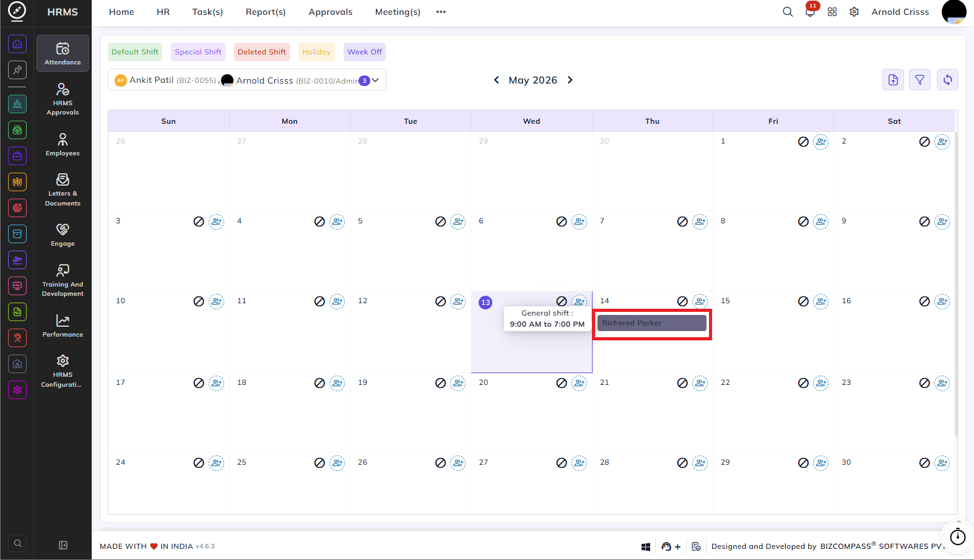974x560 pixels.
Task: Click assign employee icon on May 2
Action: [942, 142]
